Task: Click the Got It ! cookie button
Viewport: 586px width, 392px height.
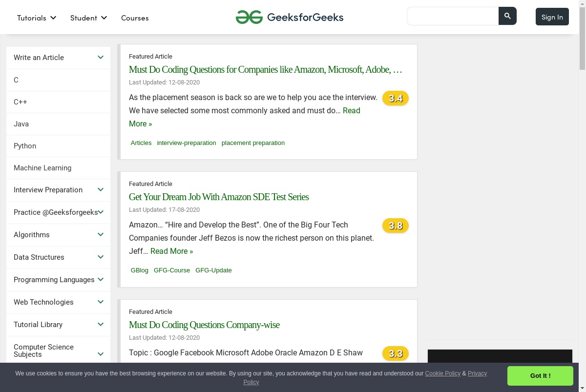Action: pyautogui.click(x=540, y=376)
